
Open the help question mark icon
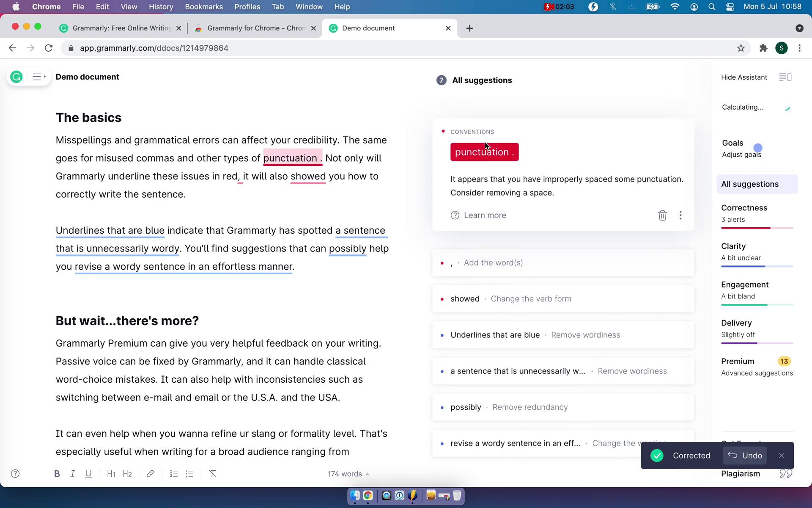coord(15,474)
